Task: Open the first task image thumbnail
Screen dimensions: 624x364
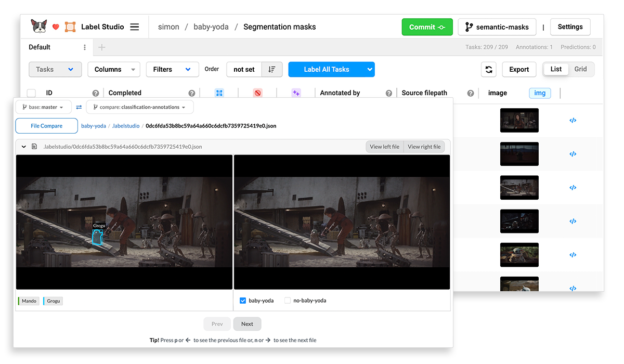Action: [519, 121]
